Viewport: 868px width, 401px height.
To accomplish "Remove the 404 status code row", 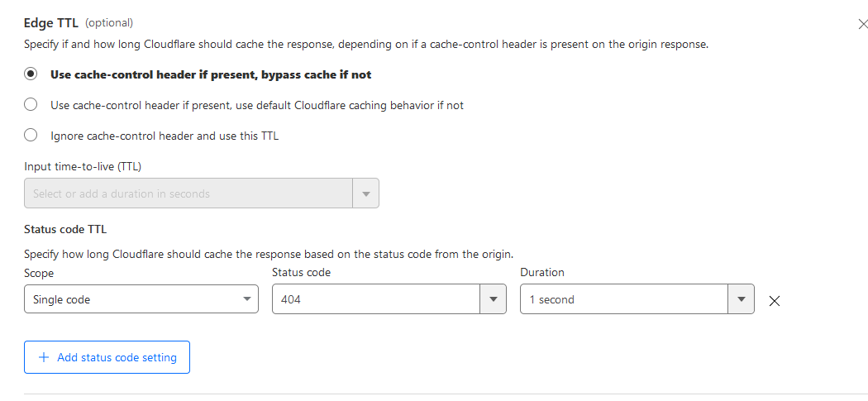I will (775, 301).
